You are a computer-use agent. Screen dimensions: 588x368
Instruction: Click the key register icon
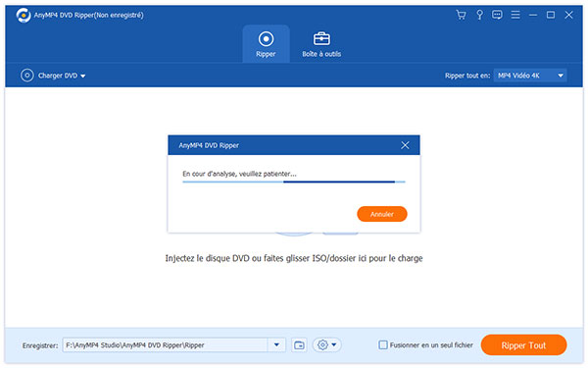point(479,15)
